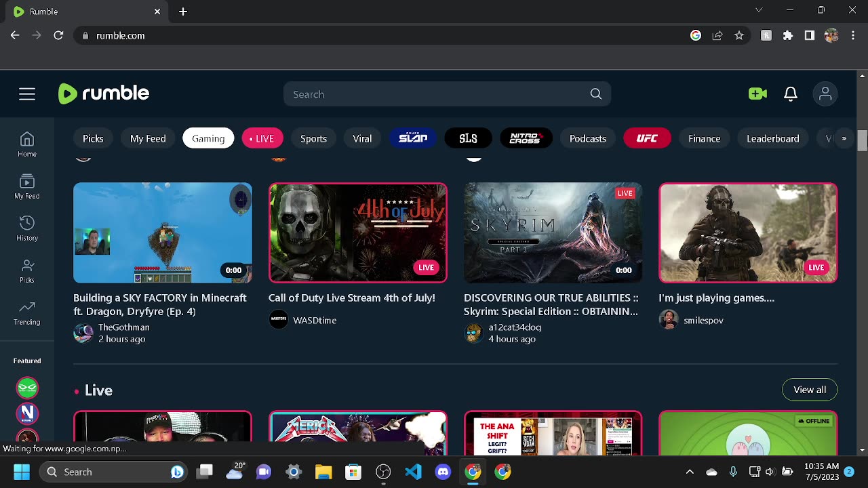
Task: Open Chrome tab search dropdown
Action: point(759,10)
